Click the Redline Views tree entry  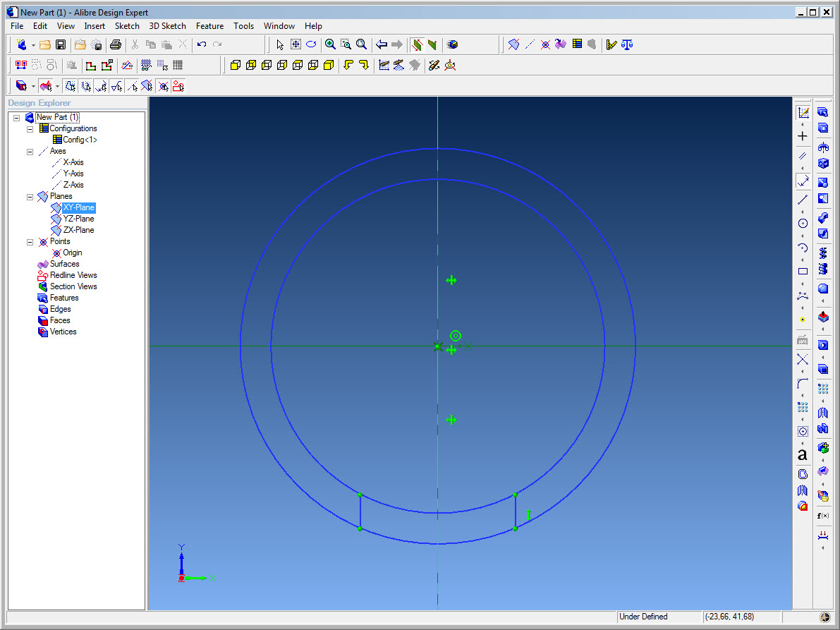click(x=73, y=275)
